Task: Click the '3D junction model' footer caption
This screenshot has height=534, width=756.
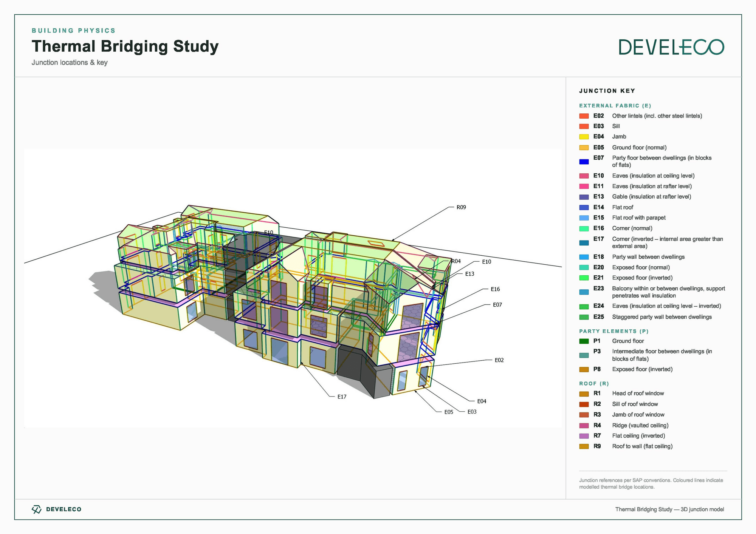Action: coord(702,509)
